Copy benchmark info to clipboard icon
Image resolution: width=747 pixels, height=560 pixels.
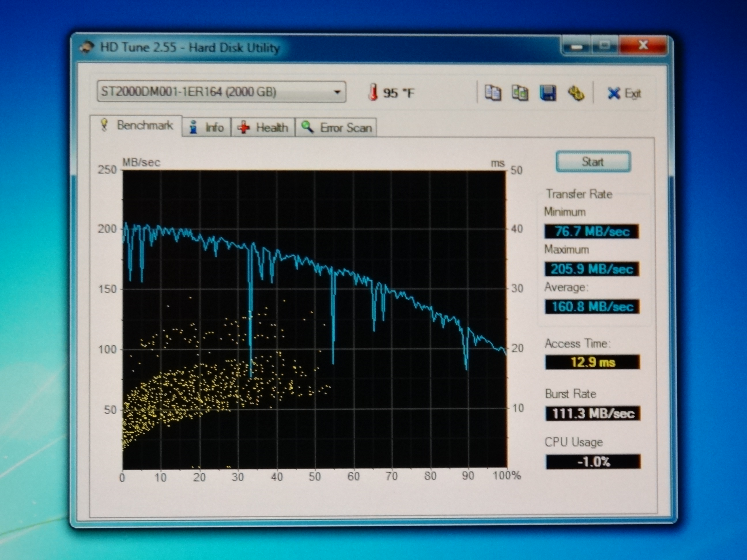coord(493,93)
